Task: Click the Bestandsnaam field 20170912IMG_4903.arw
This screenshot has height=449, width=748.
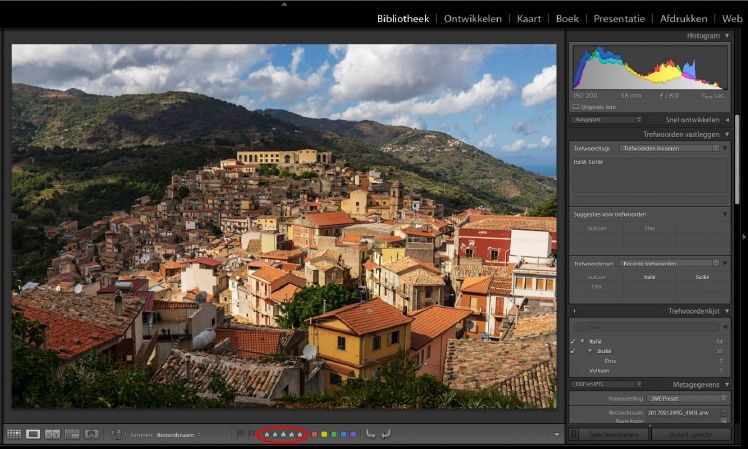Action: [683, 413]
